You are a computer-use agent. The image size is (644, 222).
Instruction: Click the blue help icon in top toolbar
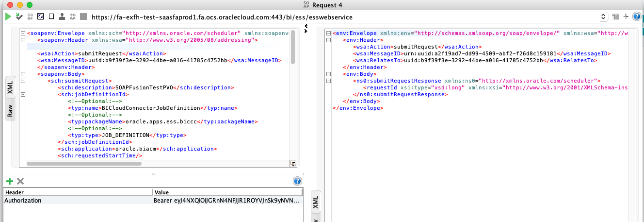pos(637,17)
